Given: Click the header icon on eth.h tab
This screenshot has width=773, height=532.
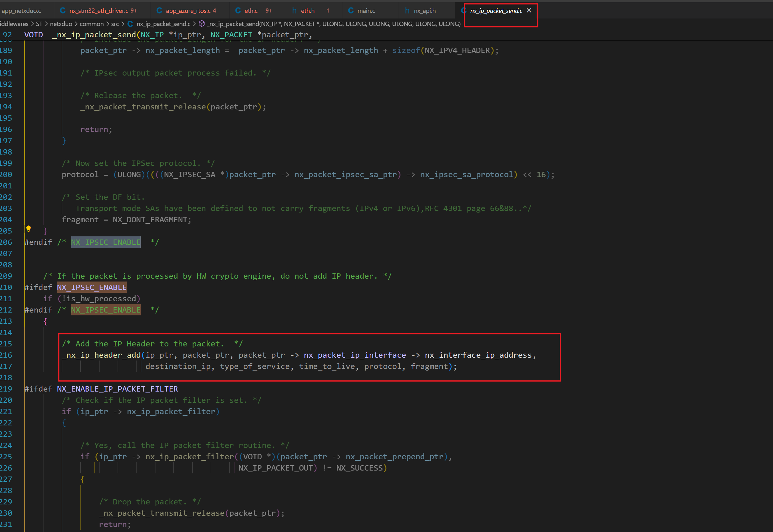Looking at the screenshot, I should coord(294,11).
